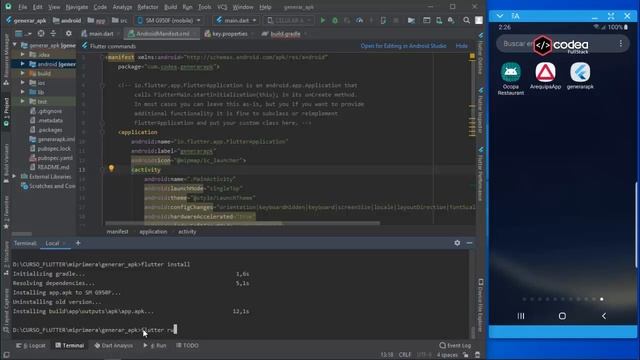Open the disabled emulator selector dropdown
This screenshot has height=360, width=640.
(x=289, y=20)
